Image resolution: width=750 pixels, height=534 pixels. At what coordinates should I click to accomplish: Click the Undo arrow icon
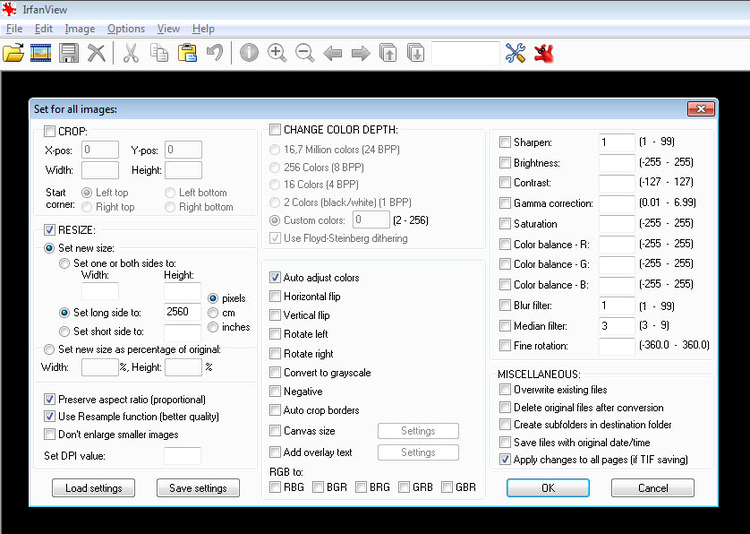pos(215,53)
